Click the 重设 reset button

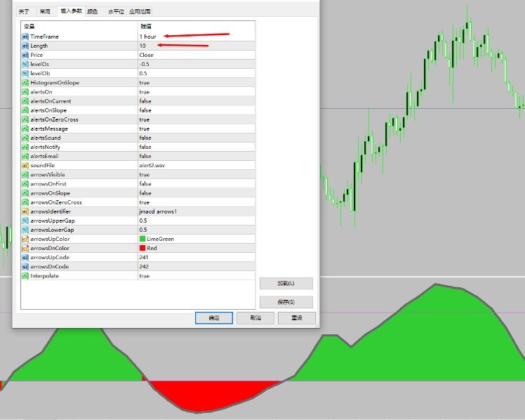tap(297, 318)
